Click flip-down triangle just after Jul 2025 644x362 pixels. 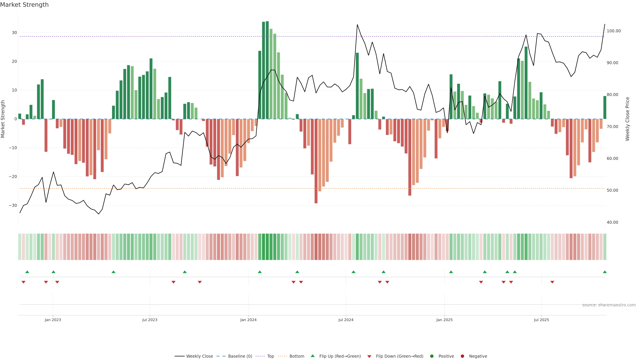point(552,282)
